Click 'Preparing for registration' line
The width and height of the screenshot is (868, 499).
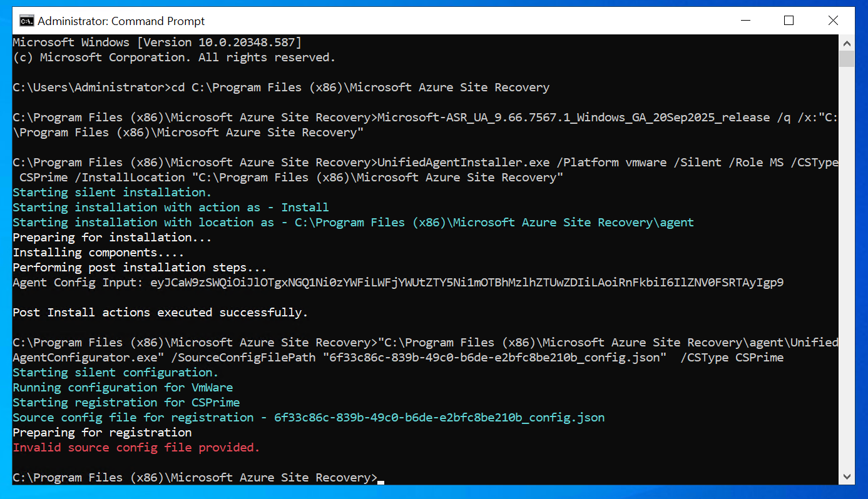(x=102, y=433)
